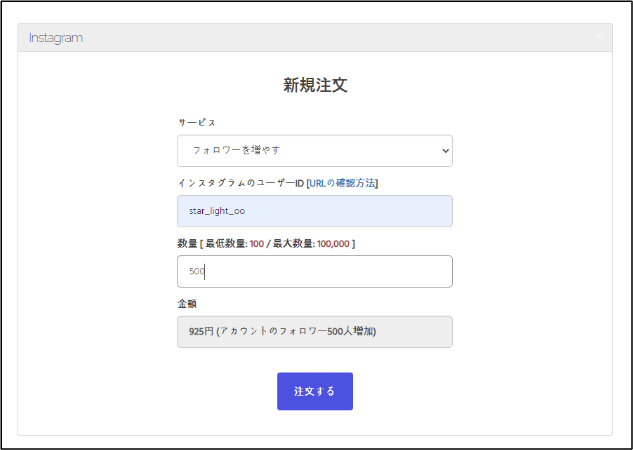Open the サービス dropdown arrow

click(445, 151)
